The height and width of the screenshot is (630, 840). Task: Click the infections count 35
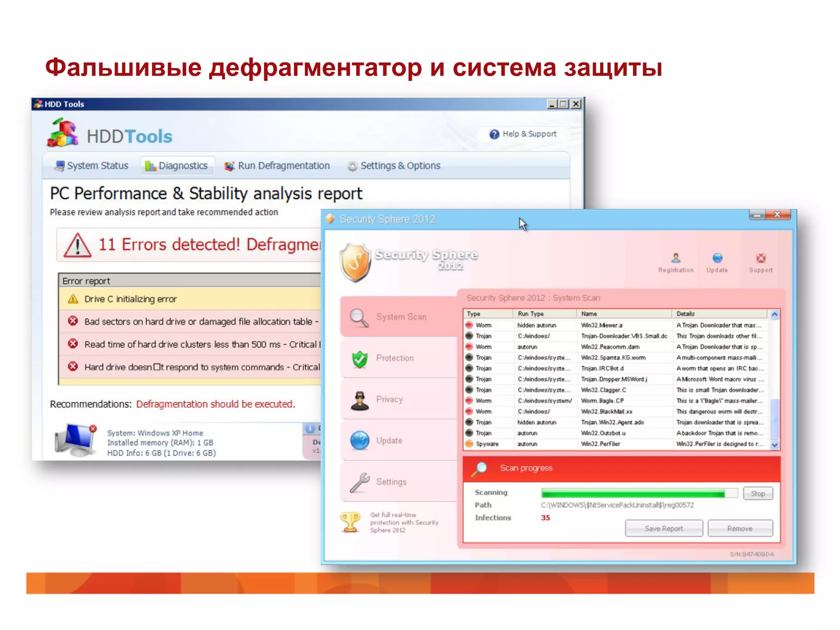(545, 518)
